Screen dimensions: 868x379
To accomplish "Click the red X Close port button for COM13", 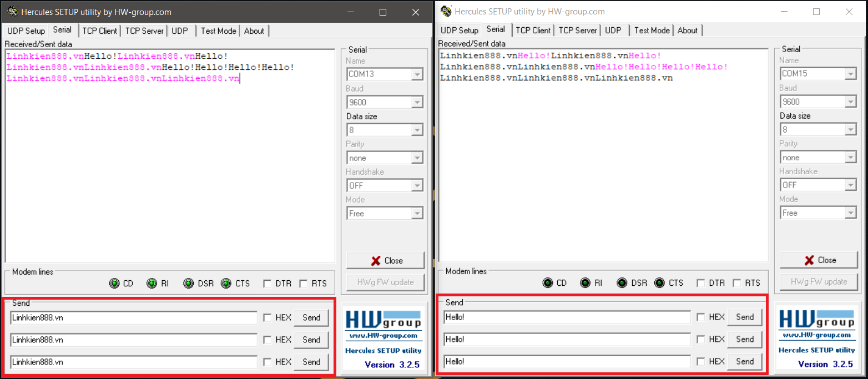I will pos(386,260).
